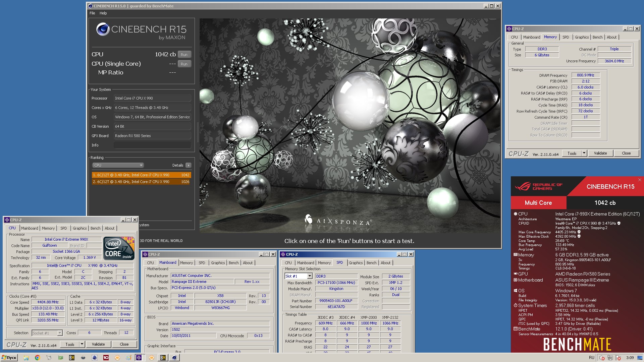Click the AIXSPONZA logo in the render
Viewport: 644px width, 362px height.
click(x=337, y=221)
